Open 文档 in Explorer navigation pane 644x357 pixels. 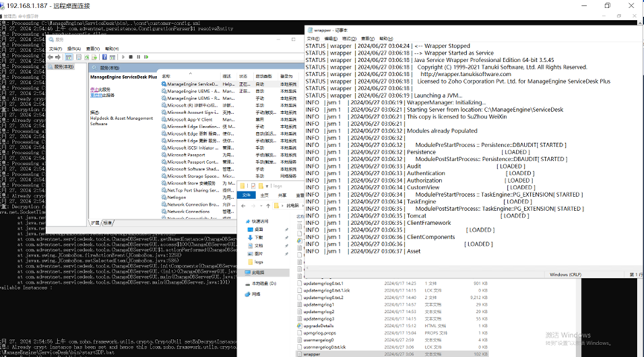pos(255,245)
